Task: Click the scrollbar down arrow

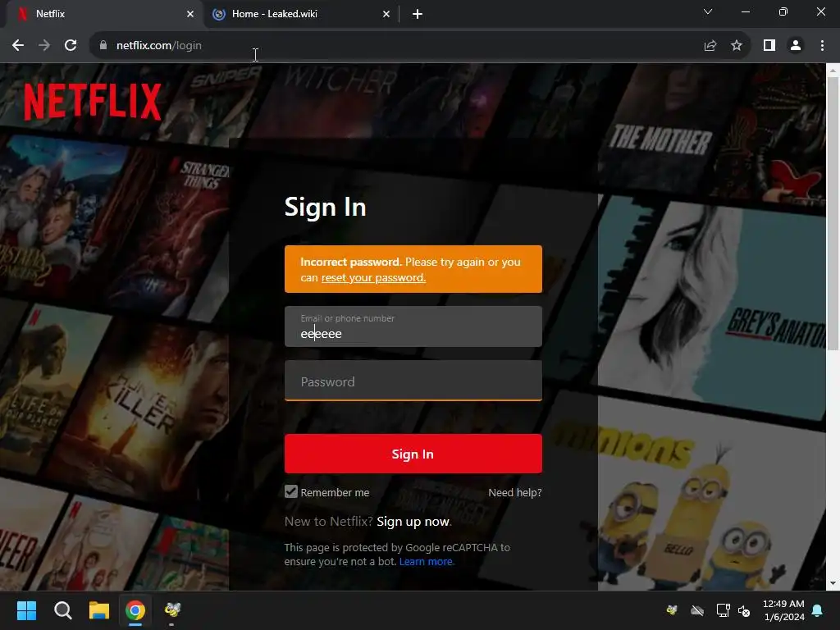Action: pyautogui.click(x=833, y=584)
